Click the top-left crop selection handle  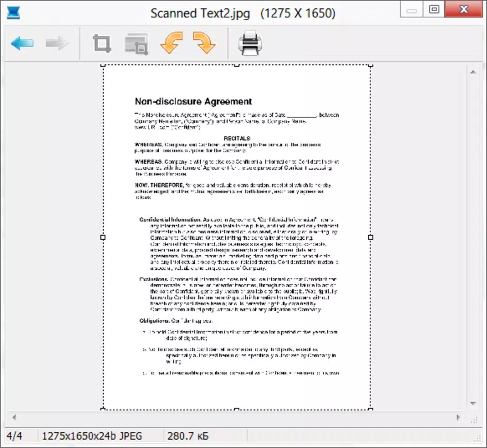[103, 65]
